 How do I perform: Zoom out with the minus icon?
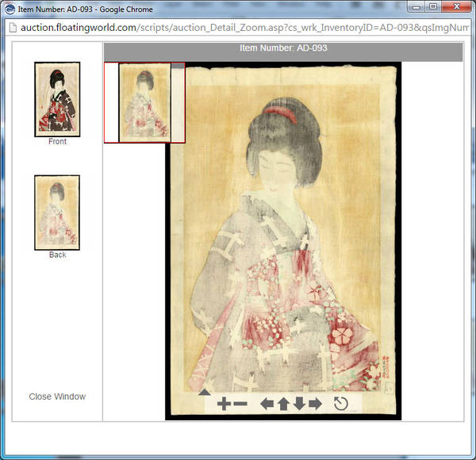tap(240, 404)
